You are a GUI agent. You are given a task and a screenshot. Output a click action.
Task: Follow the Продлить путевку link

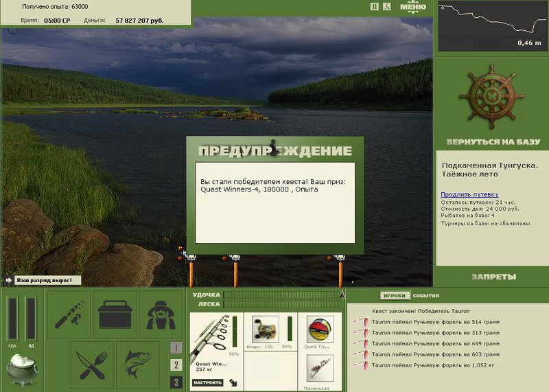[x=469, y=194]
